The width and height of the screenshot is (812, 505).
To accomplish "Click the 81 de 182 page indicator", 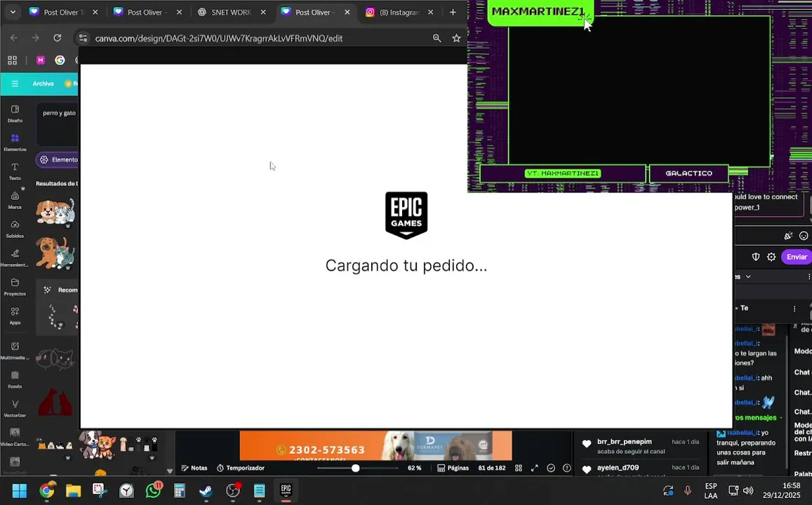I will 491,468.
